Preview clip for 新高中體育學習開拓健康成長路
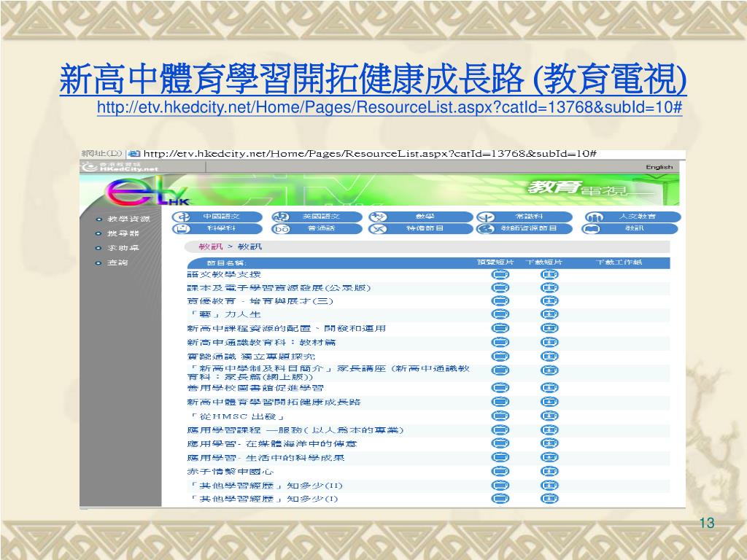 [x=500, y=402]
